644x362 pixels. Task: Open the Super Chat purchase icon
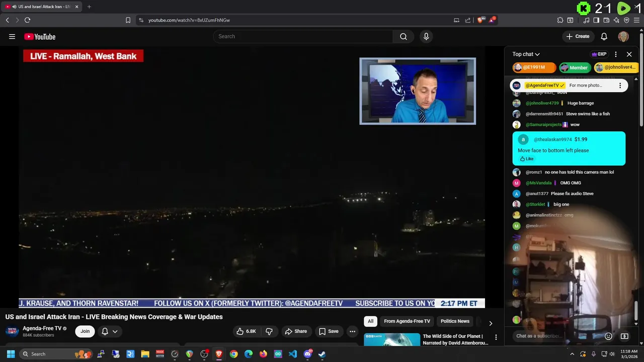[x=624, y=336]
